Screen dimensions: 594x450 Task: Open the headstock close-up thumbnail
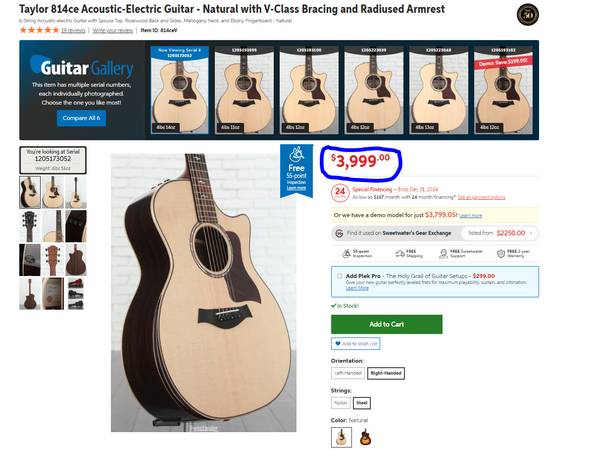click(x=30, y=226)
